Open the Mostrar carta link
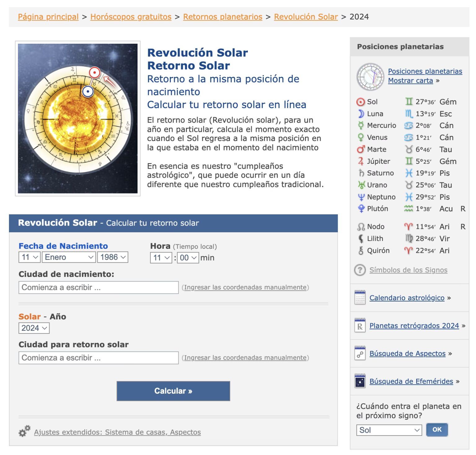The width and height of the screenshot is (476, 455). [x=410, y=81]
